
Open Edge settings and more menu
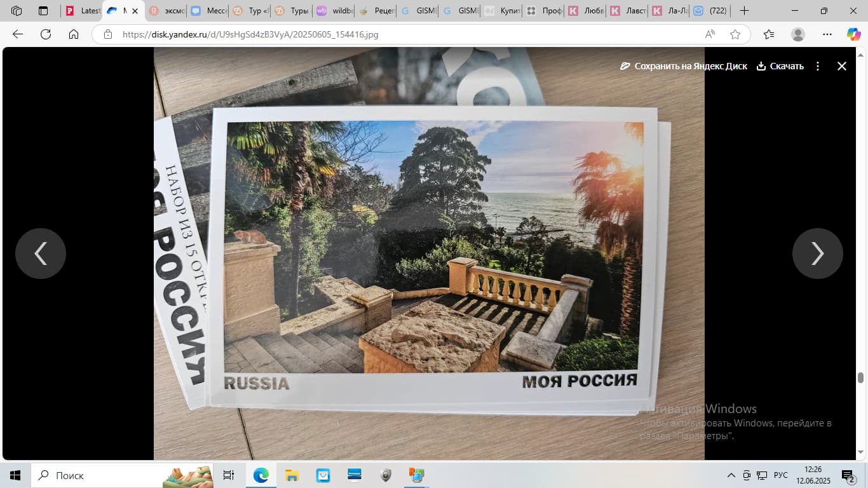pyautogui.click(x=827, y=34)
